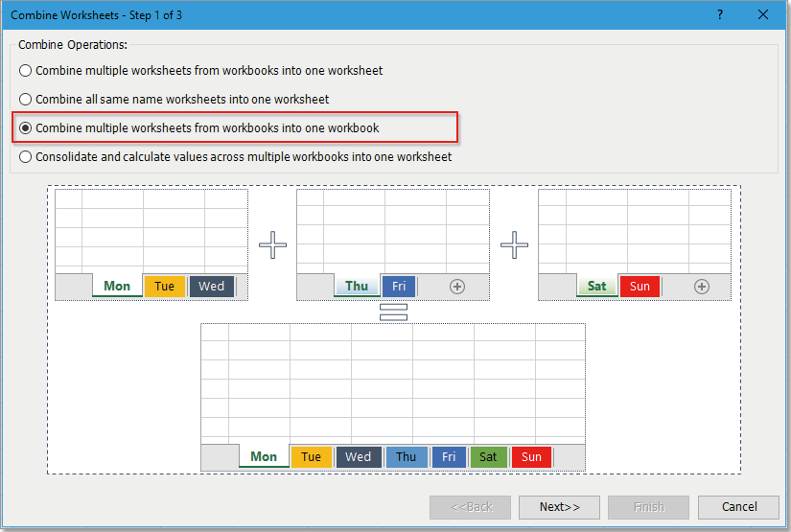The image size is (791, 532).
Task: Select 'Combine multiple worksheets into one worksheet' option
Action: (x=26, y=71)
